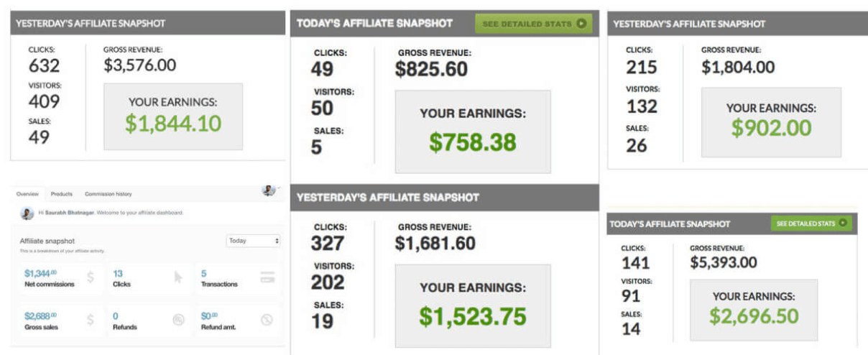Click the play arrow icon on the middle See Detailed Stats button

(x=581, y=24)
